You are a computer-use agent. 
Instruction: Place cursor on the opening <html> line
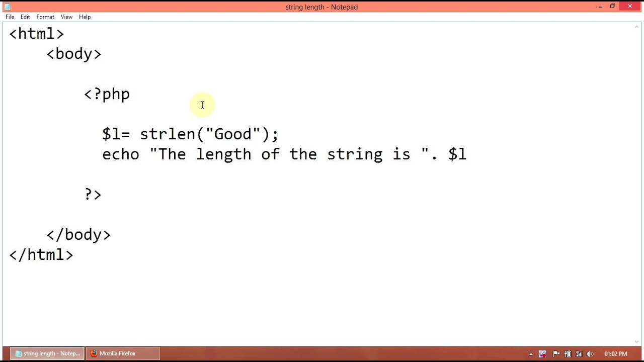(x=37, y=34)
